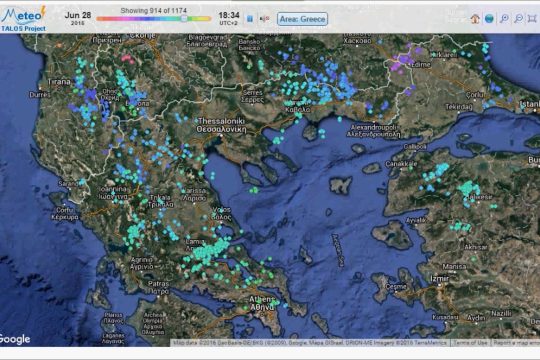The height and width of the screenshot is (360, 540).
Task: Click the home icon in the toolbar
Action: point(475,19)
